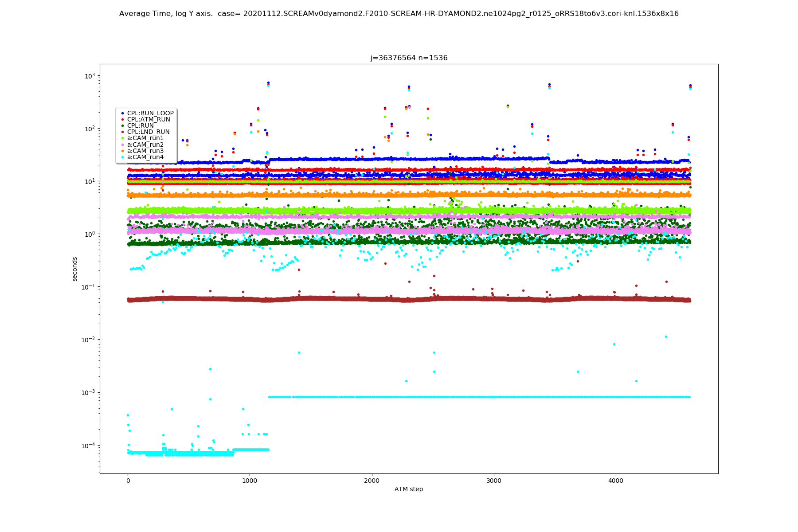Select the CPL:RUN legend entry

tap(137, 125)
